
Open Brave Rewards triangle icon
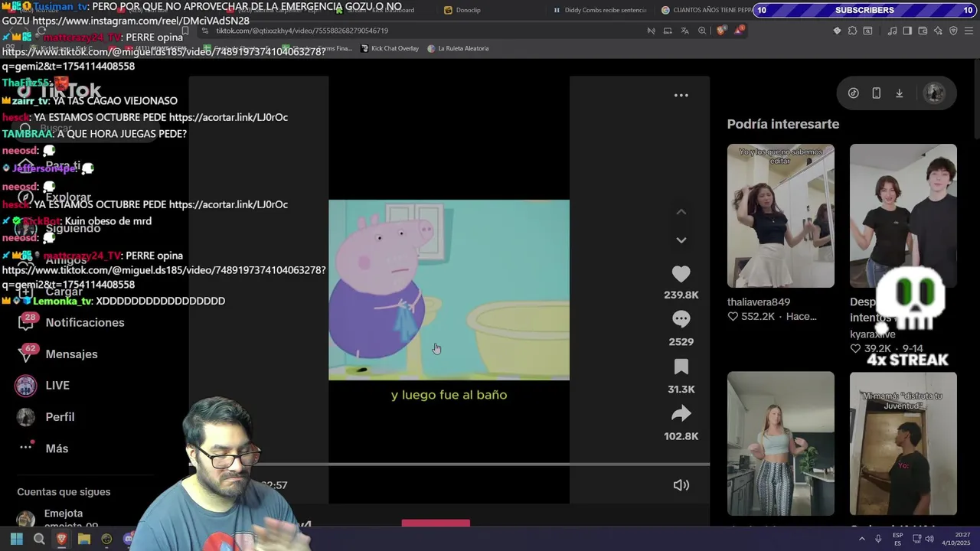739,31
